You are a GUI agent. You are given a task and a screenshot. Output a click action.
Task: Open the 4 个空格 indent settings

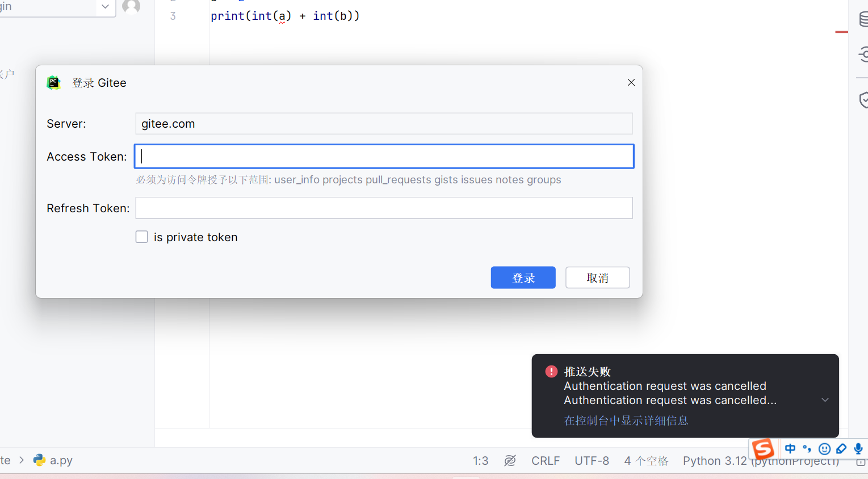(646, 461)
